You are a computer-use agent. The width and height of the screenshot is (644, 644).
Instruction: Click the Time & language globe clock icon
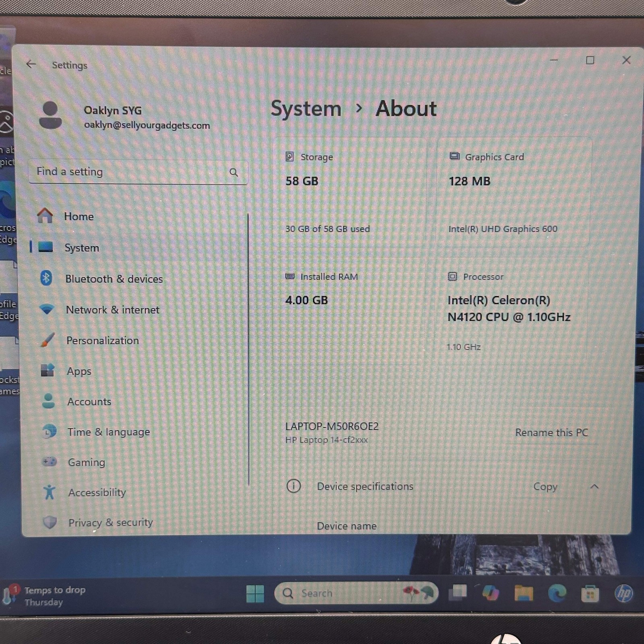click(49, 431)
